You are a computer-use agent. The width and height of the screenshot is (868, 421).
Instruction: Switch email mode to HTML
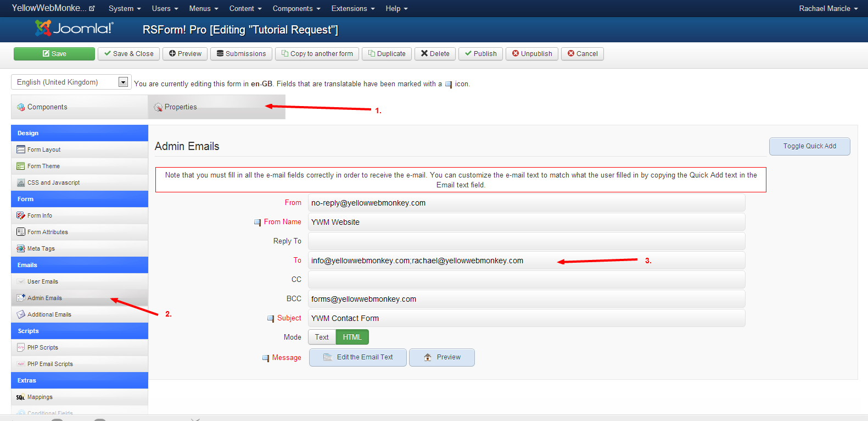pos(352,337)
